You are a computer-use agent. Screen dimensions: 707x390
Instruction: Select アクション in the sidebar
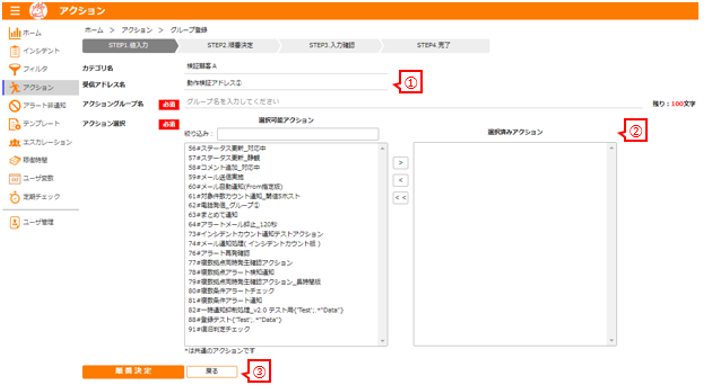(41, 87)
